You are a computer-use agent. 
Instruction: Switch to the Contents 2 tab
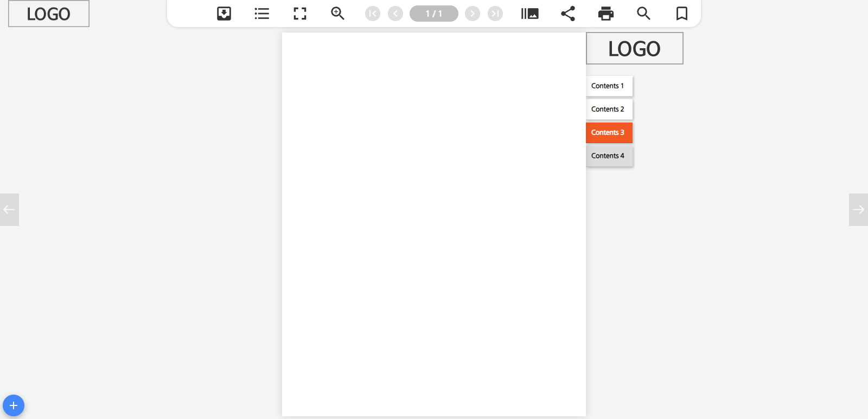[x=609, y=109]
